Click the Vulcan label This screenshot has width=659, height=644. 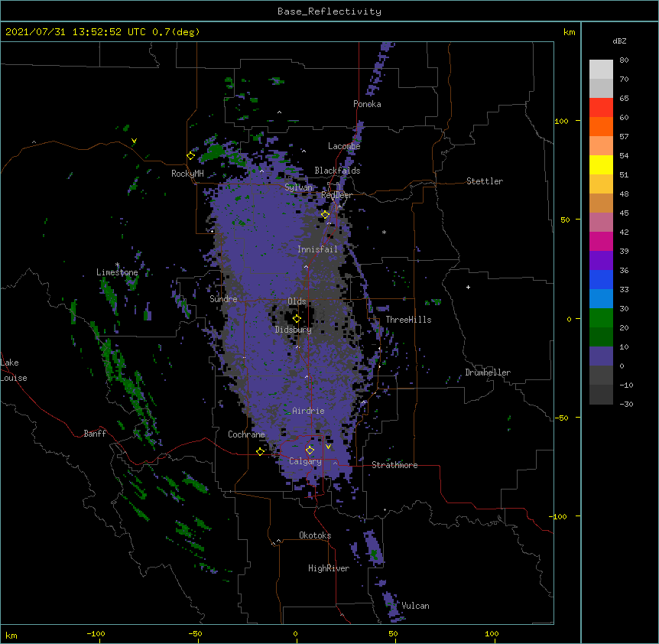pos(415,606)
